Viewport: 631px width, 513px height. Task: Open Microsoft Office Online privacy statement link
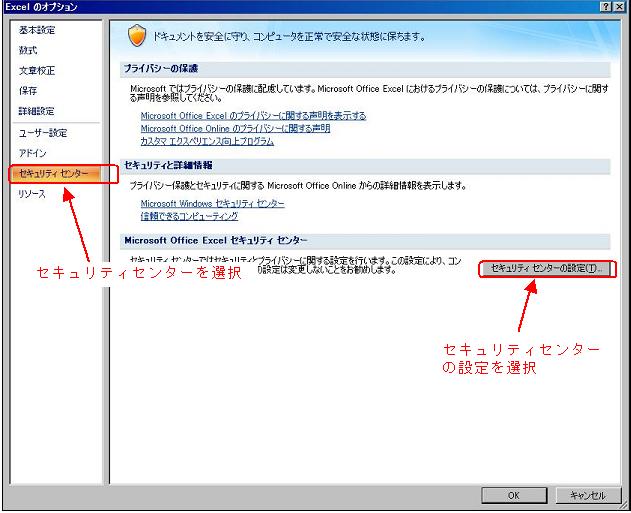[235, 128]
